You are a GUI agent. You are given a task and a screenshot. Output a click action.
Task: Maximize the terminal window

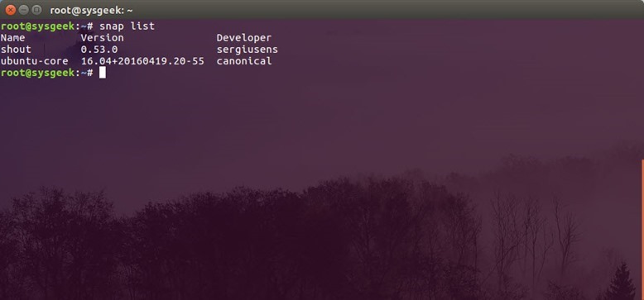[x=36, y=10]
